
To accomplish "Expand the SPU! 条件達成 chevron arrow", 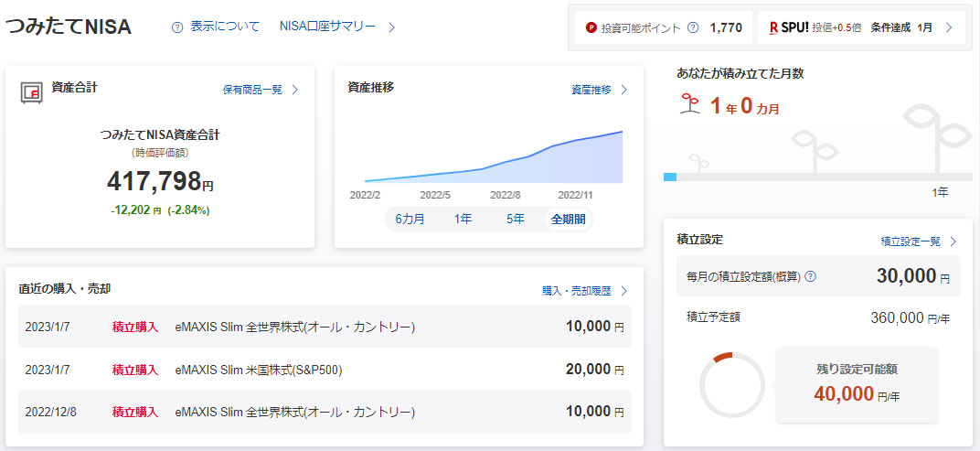I will [949, 27].
